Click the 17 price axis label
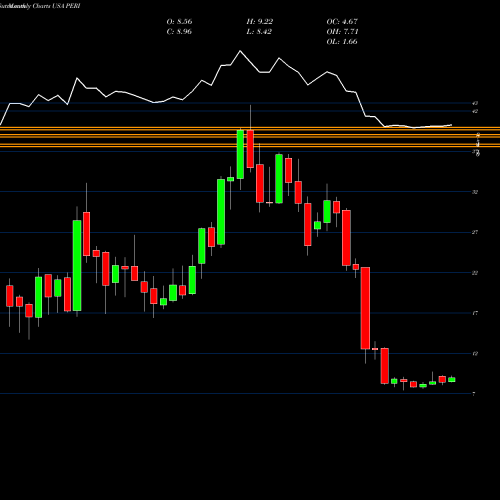The image size is (500, 500). [x=475, y=313]
